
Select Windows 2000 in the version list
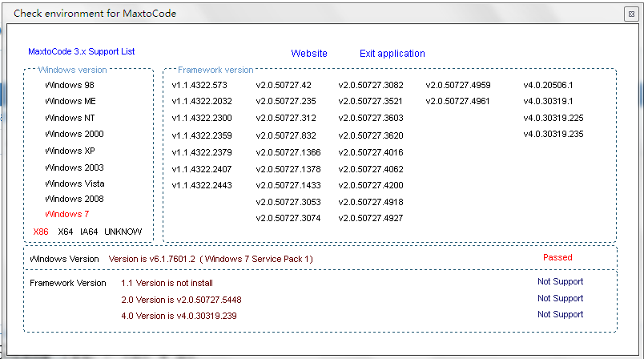(x=74, y=134)
